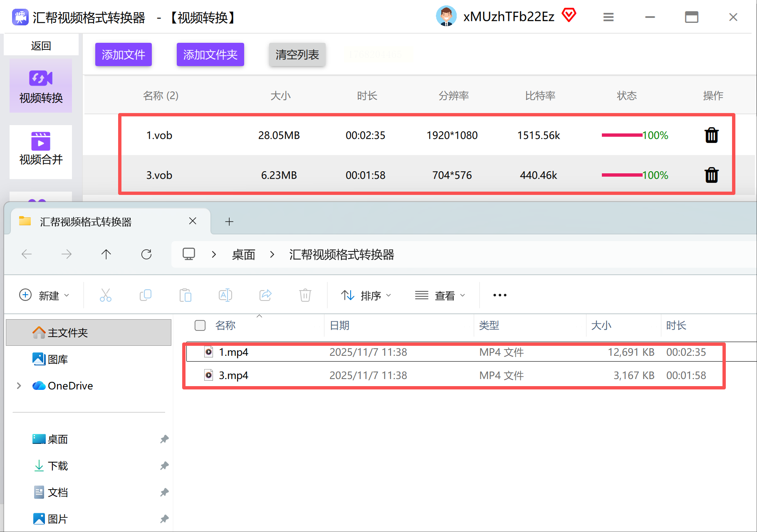
Task: Open the 视频转换 sidebar tool
Action: 41,86
